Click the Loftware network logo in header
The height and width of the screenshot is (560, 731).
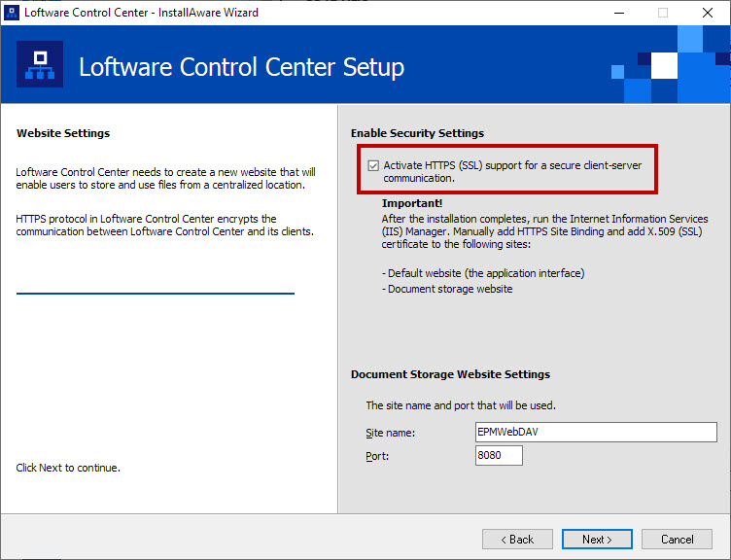[40, 65]
